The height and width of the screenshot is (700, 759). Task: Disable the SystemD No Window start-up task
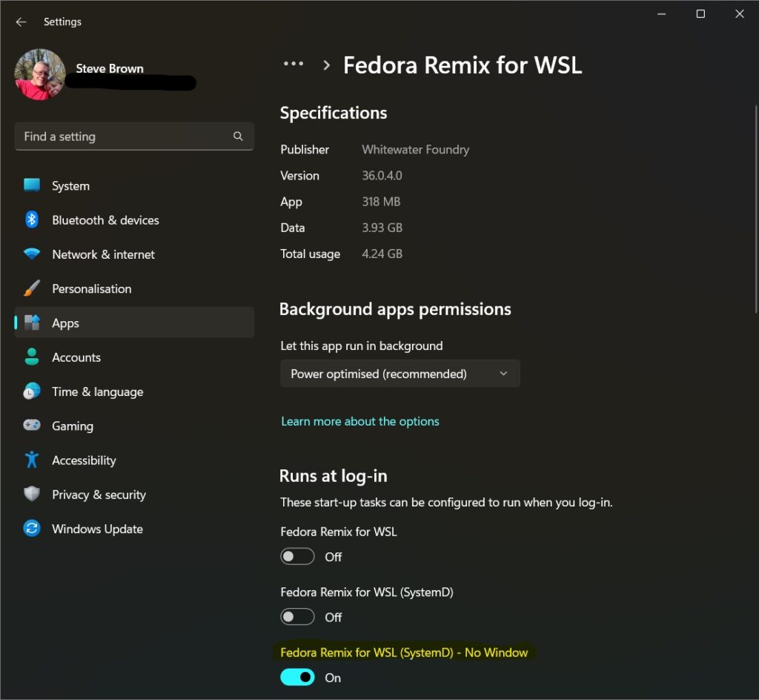pyautogui.click(x=297, y=677)
